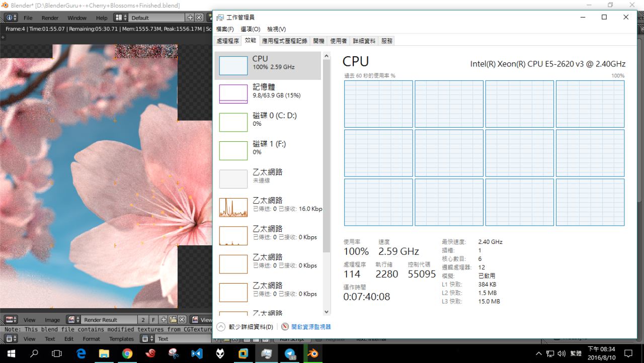Open image file via folder icon beside Render Result
The image size is (644, 363).
pyautogui.click(x=173, y=320)
